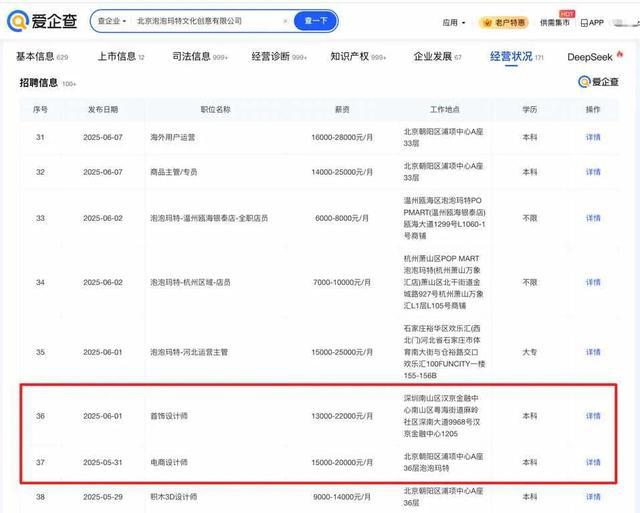Switch to the 经营诊断 tab
Viewport: 640px width, 513px height.
[279, 57]
